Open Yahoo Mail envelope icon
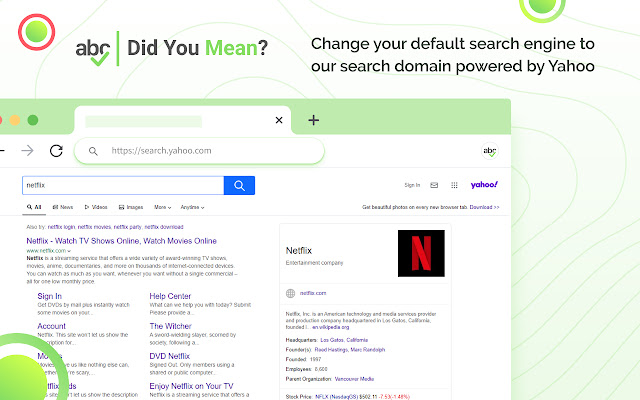 434,185
